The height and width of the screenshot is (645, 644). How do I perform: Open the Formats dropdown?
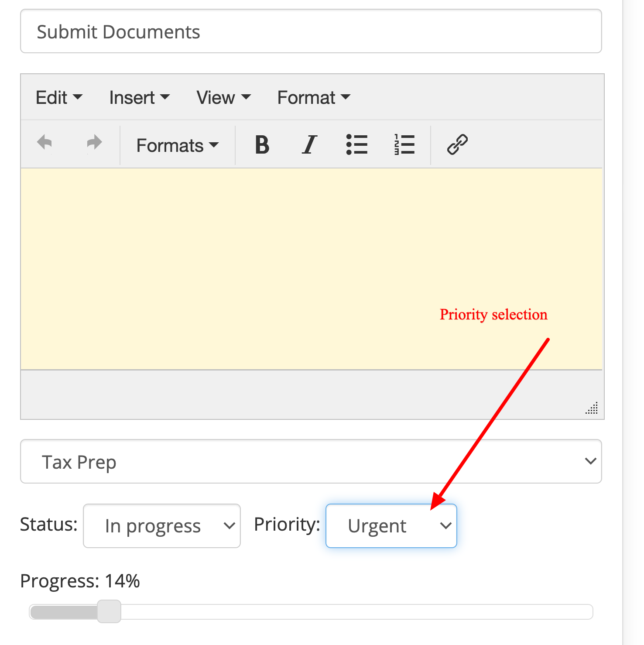(178, 145)
